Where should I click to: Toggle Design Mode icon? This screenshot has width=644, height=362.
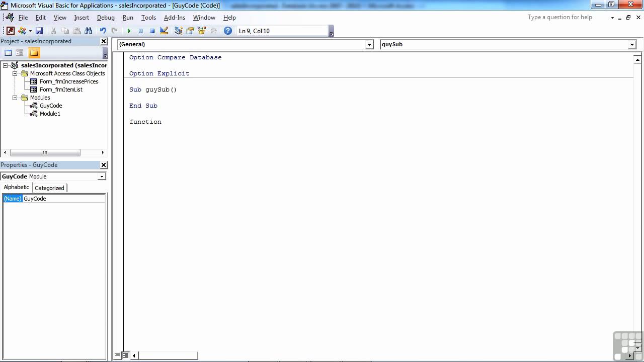pos(164,31)
